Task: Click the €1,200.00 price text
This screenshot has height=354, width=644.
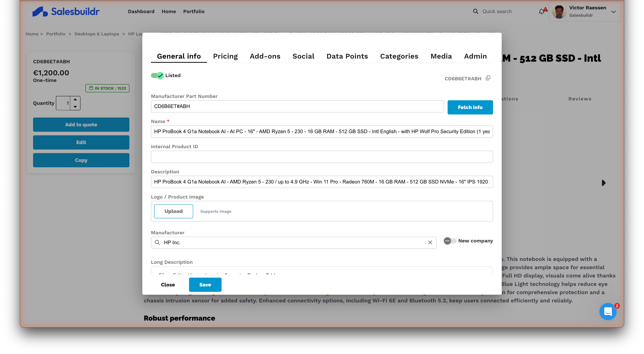Action: (51, 73)
